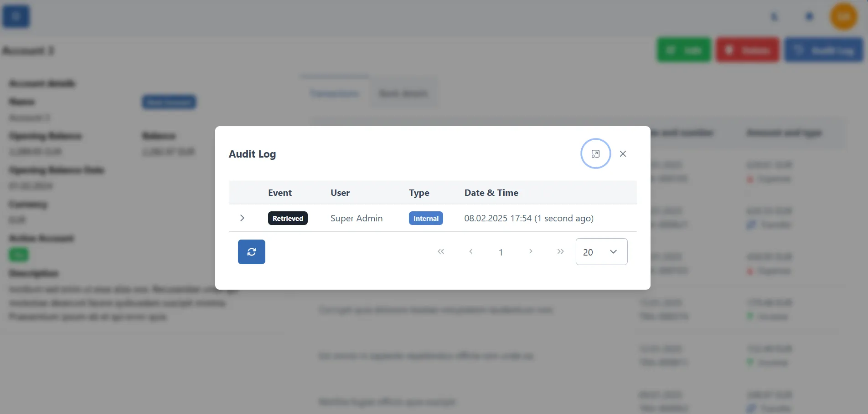The image size is (868, 414).
Task: Click the Internal type badge
Action: coord(425,218)
